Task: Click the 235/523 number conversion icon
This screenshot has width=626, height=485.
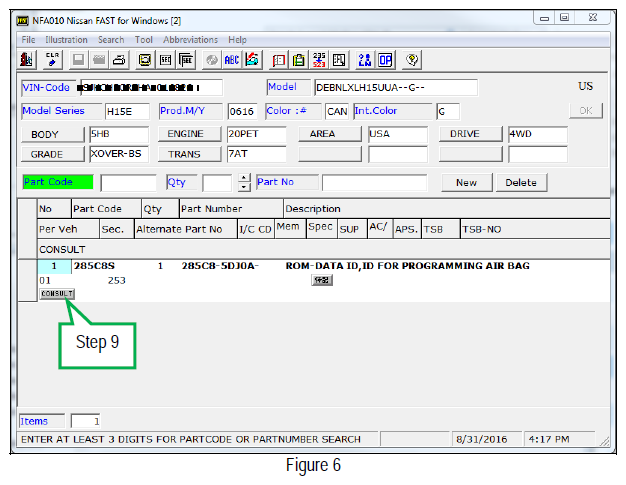Action: coord(319,60)
